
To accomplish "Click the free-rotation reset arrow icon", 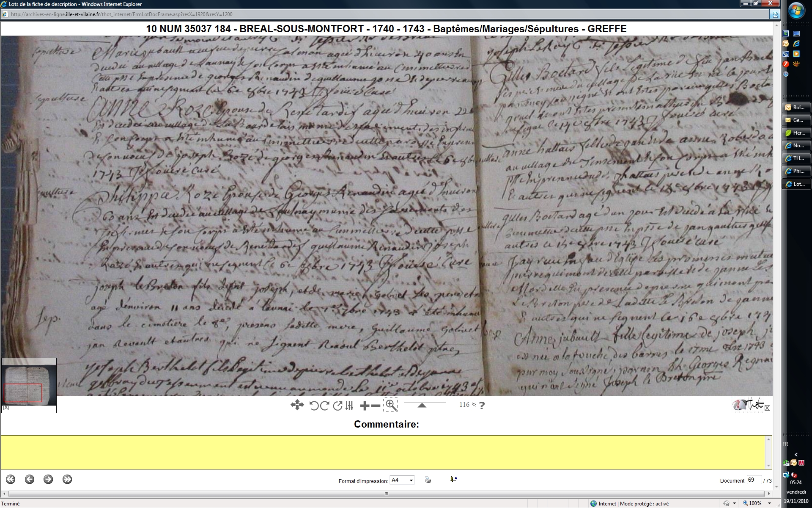I will [337, 406].
